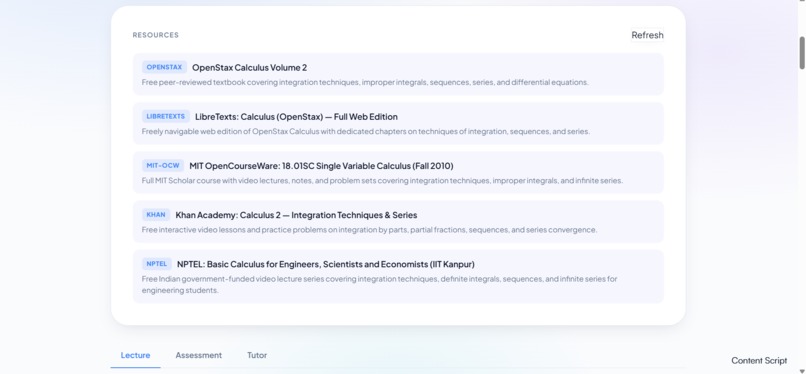Image resolution: width=806 pixels, height=374 pixels.
Task: Click the page vertical scrollbar thumb
Action: [x=802, y=53]
